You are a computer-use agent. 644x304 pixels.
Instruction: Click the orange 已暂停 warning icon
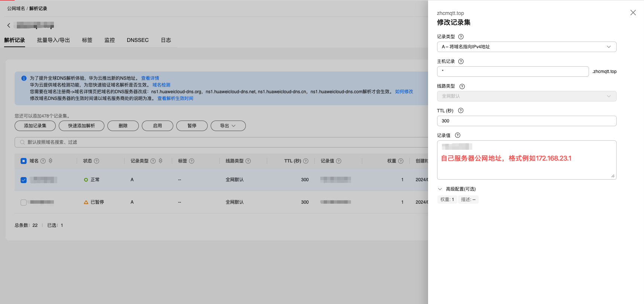86,202
